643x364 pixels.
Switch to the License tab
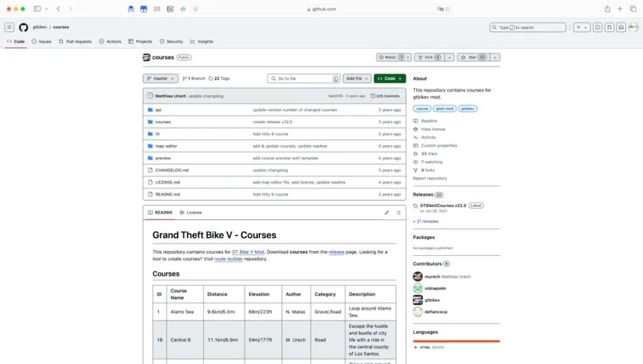click(x=191, y=212)
